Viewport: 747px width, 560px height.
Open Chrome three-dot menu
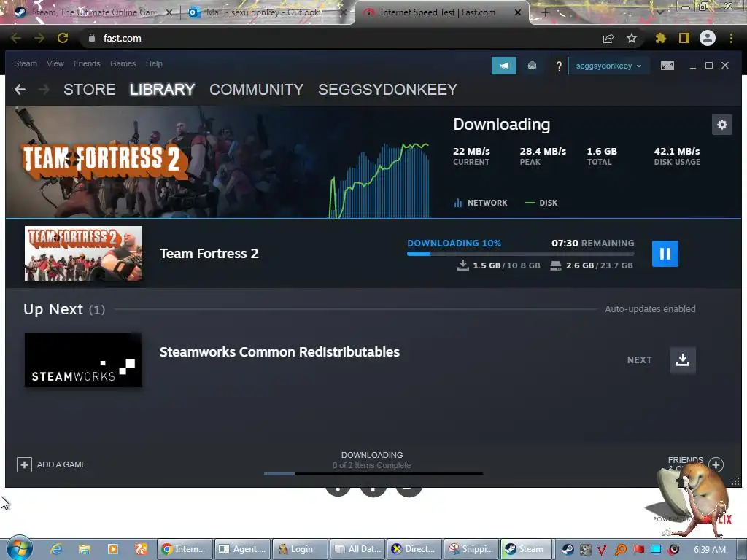click(731, 38)
